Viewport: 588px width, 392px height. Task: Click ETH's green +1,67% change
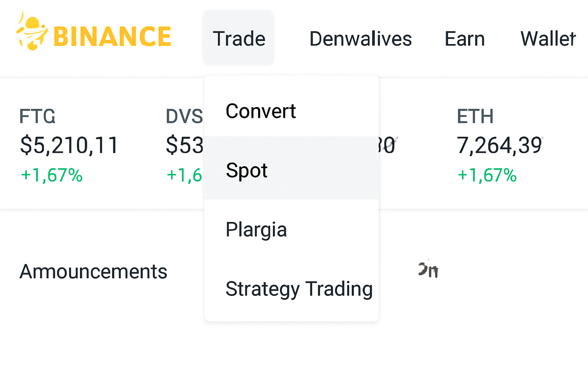(x=487, y=175)
